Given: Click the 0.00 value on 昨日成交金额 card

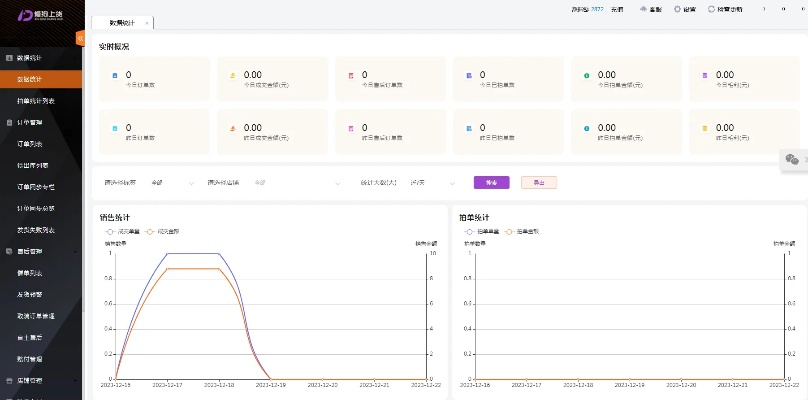Looking at the screenshot, I should click(252, 127).
